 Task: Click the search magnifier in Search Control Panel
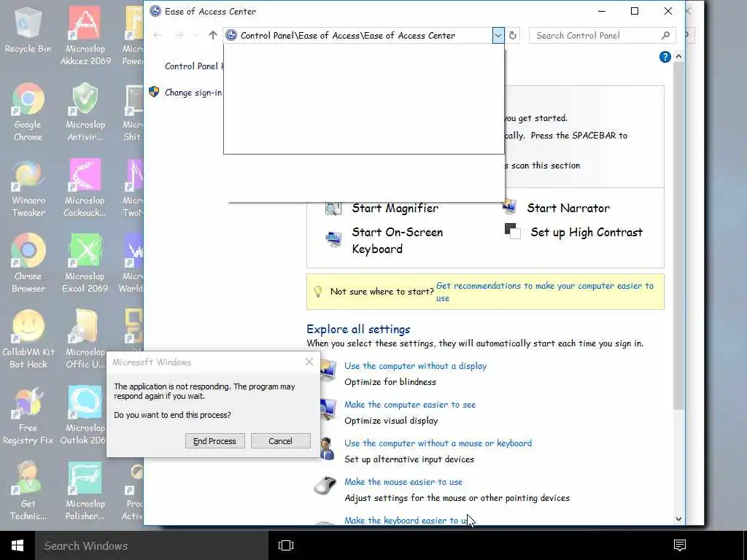pyautogui.click(x=665, y=35)
